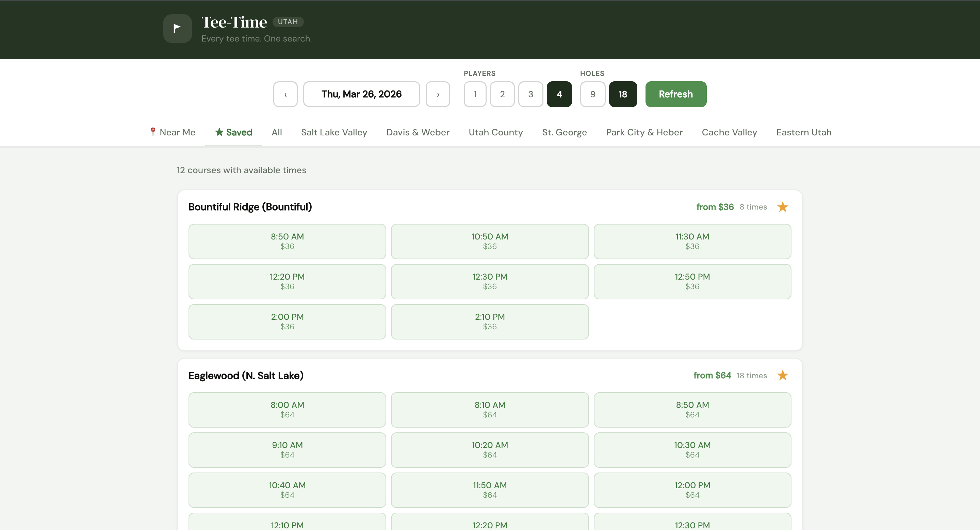
Task: Switch holes selection to 9
Action: [592, 94]
